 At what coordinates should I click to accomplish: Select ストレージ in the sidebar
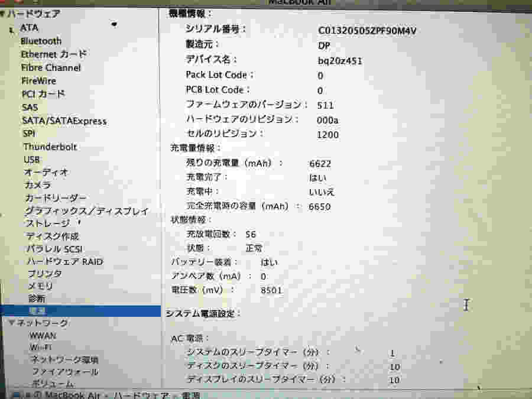(47, 223)
